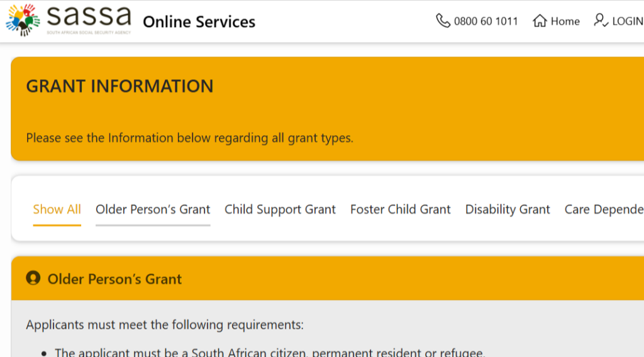Click the GRANT INFORMATION heading
644x357 pixels.
(x=119, y=86)
